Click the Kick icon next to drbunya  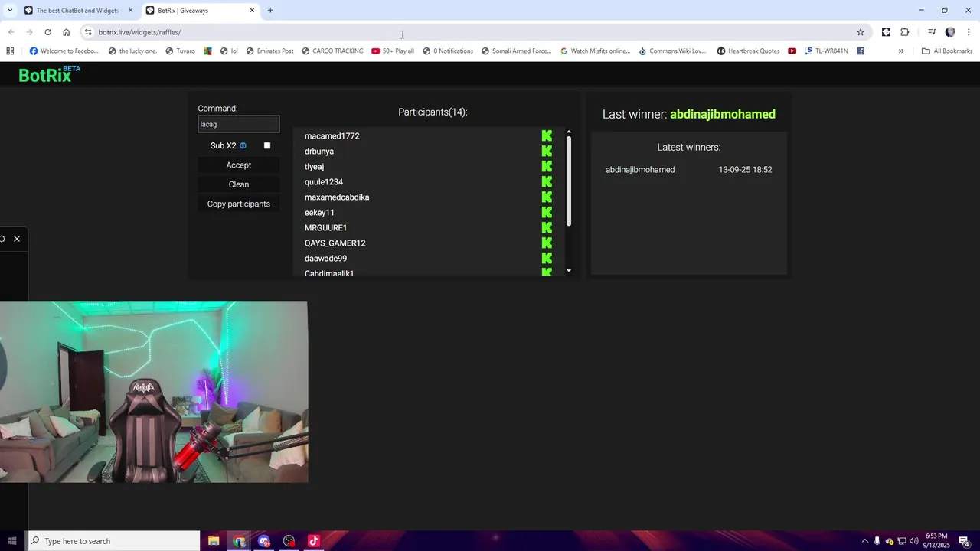tap(547, 152)
